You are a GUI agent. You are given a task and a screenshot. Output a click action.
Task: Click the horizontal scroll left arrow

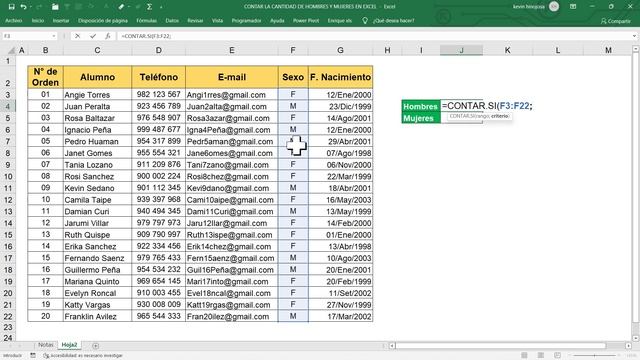point(392,346)
